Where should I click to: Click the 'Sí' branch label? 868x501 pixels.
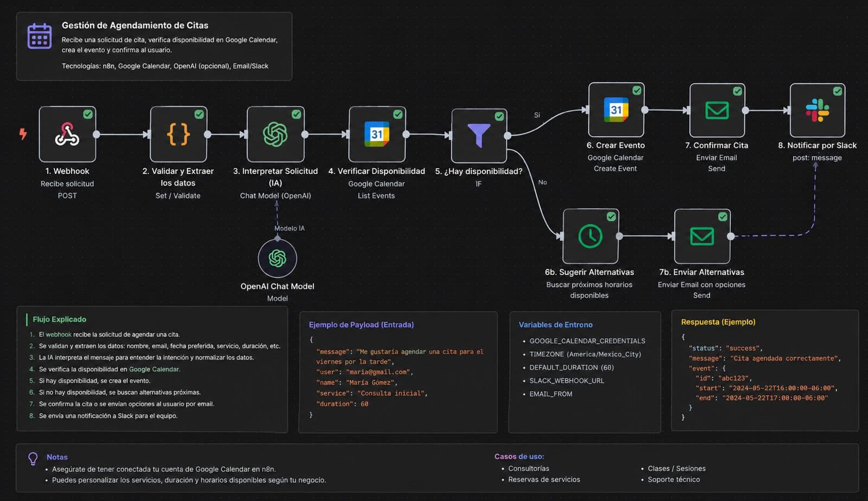pyautogui.click(x=537, y=115)
